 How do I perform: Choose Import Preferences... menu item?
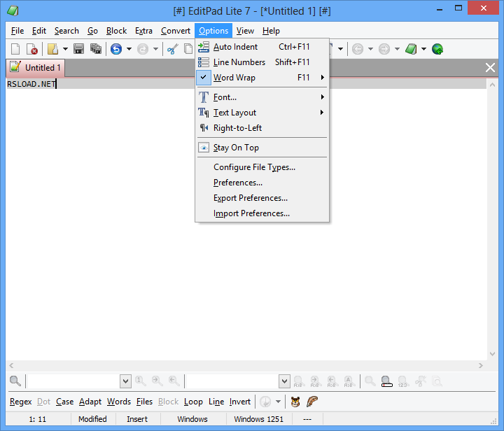(x=262, y=213)
